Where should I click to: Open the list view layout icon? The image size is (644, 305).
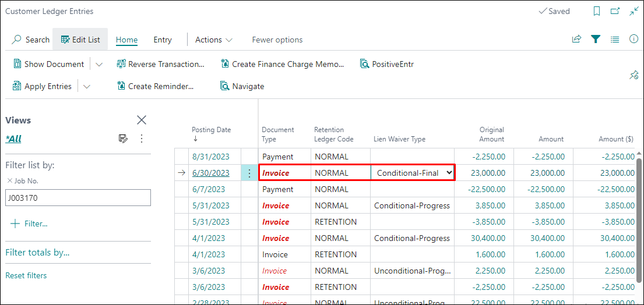click(x=614, y=39)
